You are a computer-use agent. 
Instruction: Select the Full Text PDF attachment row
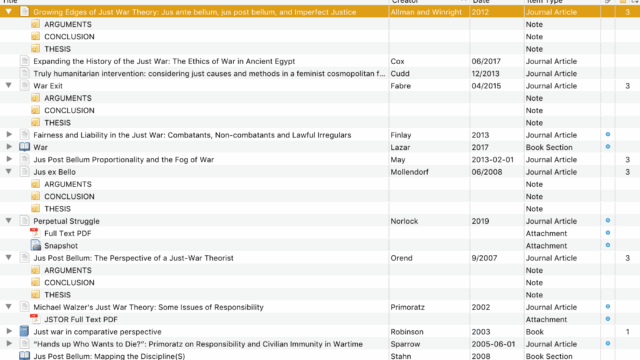pyautogui.click(x=320, y=233)
